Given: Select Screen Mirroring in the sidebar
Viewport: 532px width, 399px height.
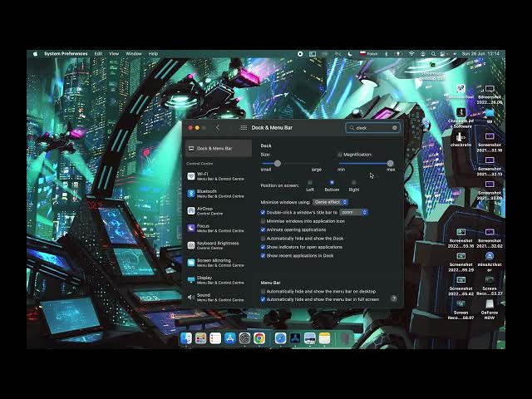Looking at the screenshot, I should point(219,263).
